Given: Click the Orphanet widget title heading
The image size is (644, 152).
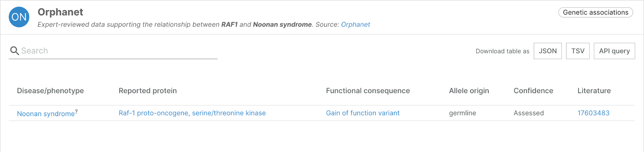Looking at the screenshot, I should pos(60,12).
